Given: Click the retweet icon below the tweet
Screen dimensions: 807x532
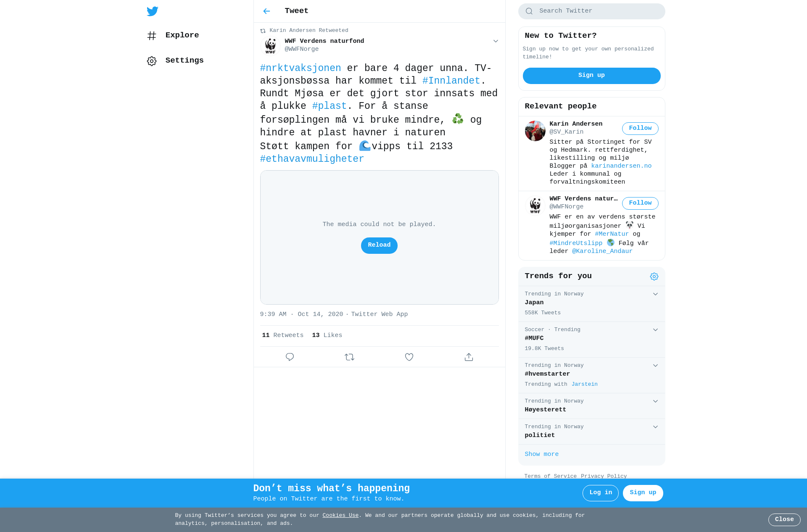Looking at the screenshot, I should [x=349, y=357].
